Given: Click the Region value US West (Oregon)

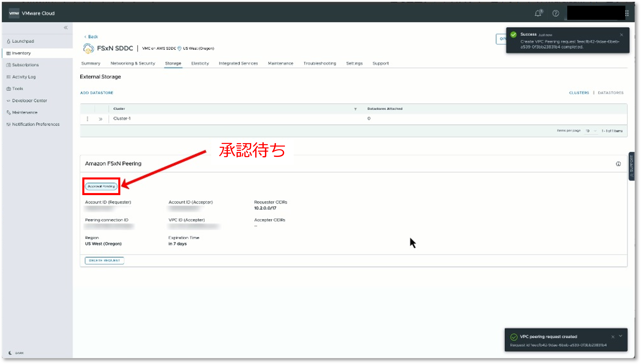Looking at the screenshot, I should (x=103, y=244).
